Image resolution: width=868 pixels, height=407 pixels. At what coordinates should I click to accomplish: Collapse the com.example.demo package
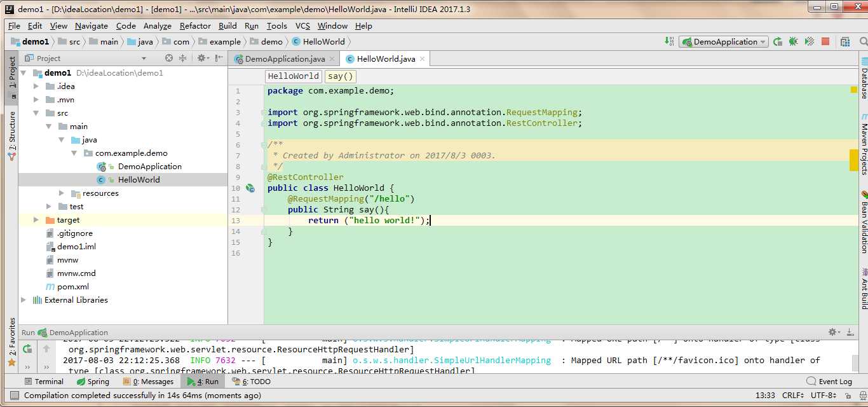tap(74, 153)
